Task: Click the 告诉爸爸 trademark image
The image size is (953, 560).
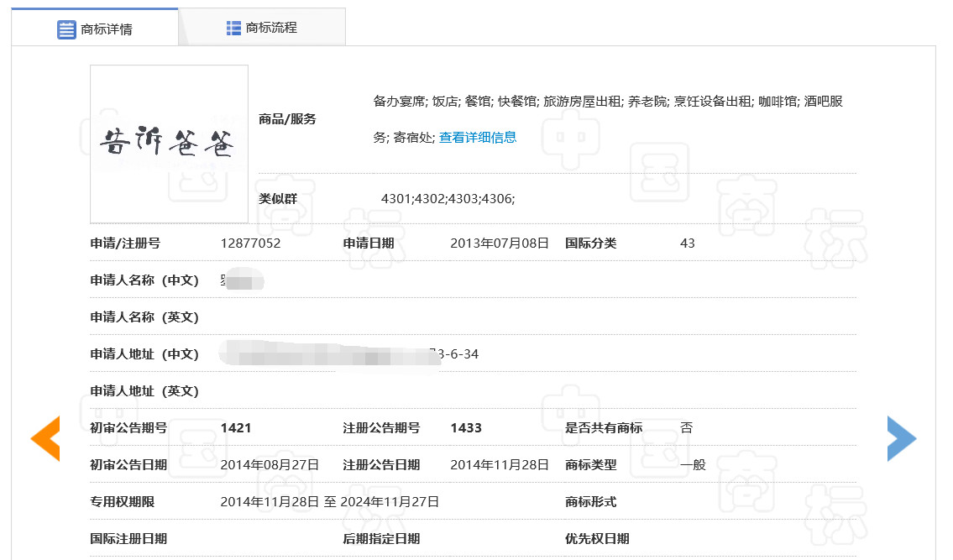Action: tap(169, 144)
